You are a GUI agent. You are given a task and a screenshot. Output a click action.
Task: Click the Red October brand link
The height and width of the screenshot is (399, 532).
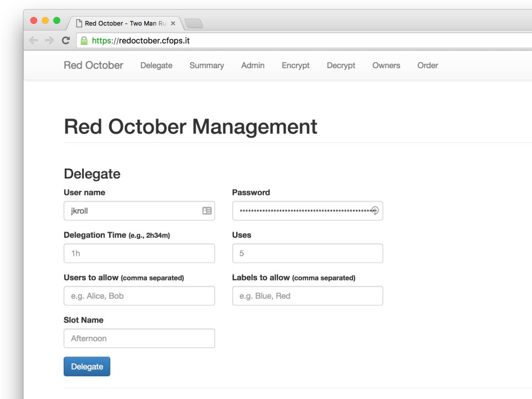pos(93,65)
